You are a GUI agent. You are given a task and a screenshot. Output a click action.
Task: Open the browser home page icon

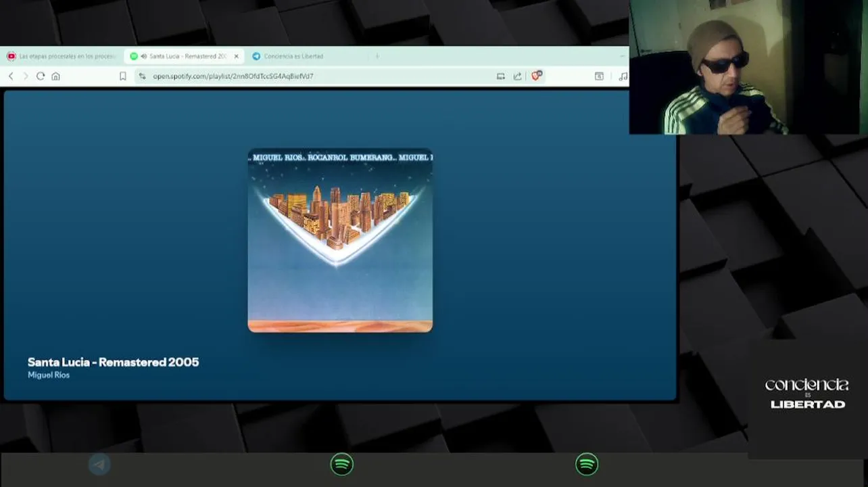click(x=55, y=76)
